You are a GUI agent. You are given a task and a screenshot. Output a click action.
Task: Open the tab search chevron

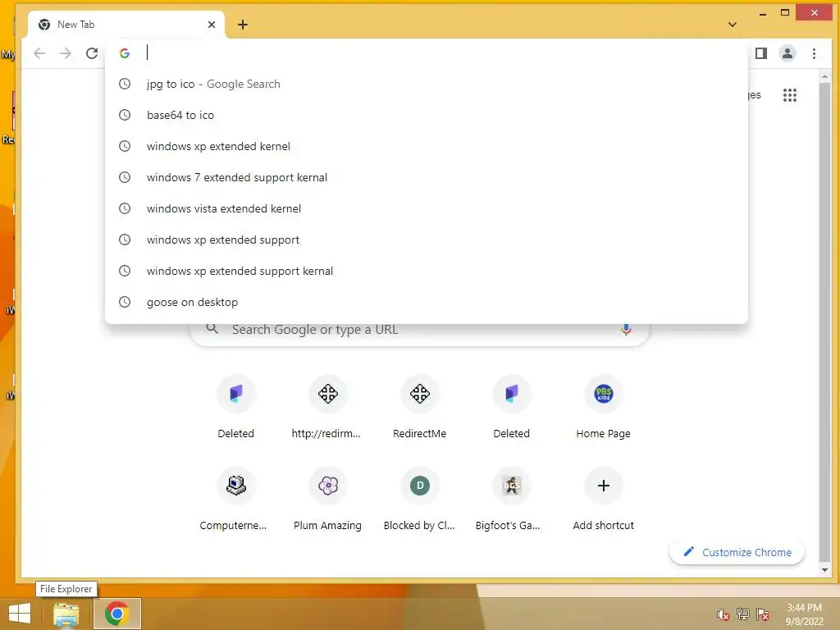click(x=733, y=24)
